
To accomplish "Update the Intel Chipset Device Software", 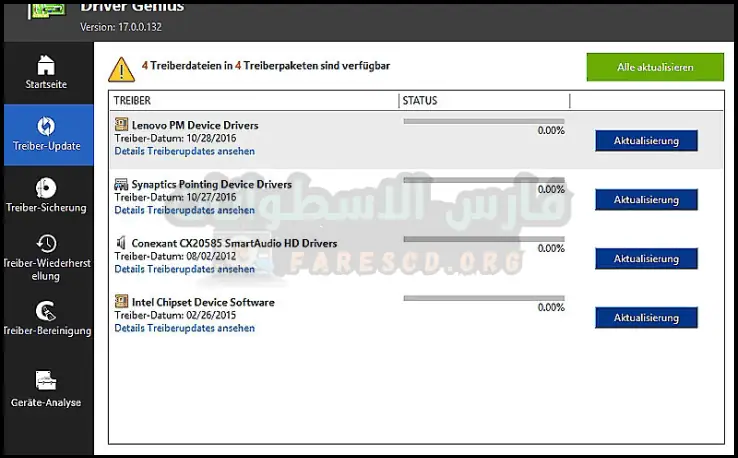I will [646, 318].
